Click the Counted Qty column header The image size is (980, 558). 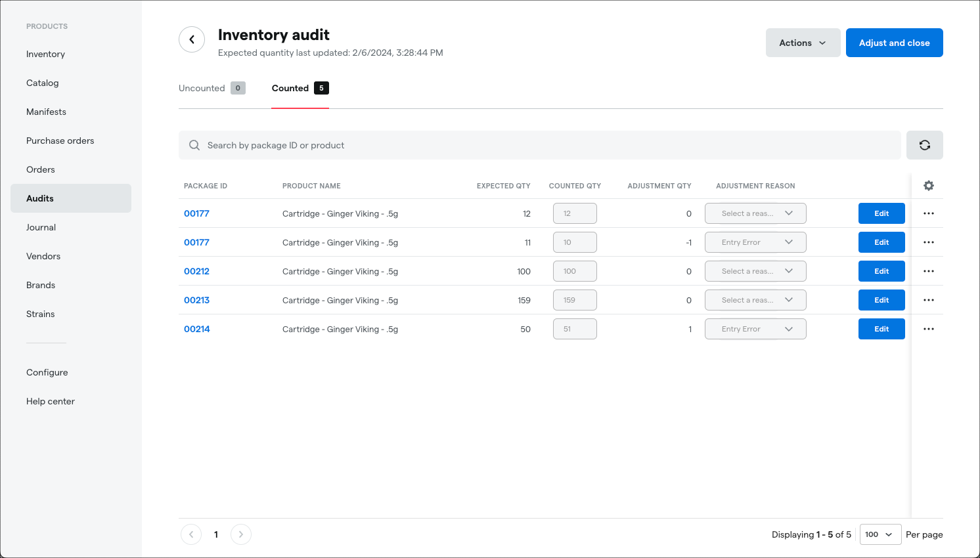tap(575, 186)
